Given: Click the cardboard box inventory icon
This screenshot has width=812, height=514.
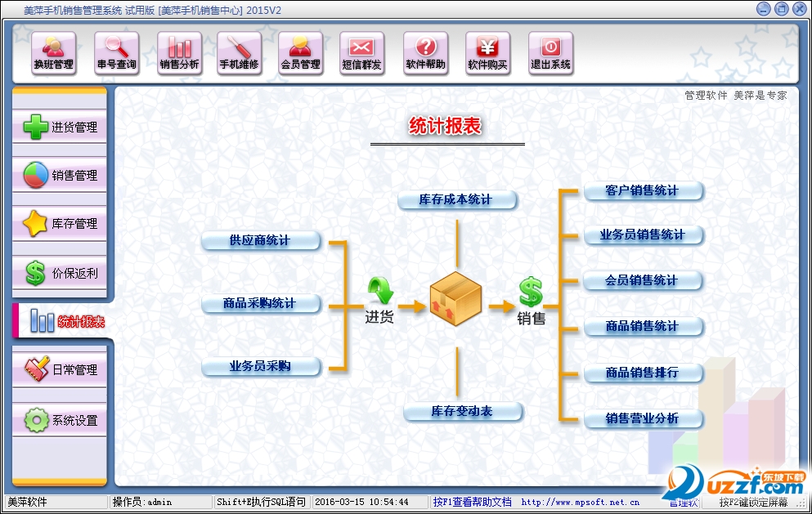Looking at the screenshot, I should point(455,298).
